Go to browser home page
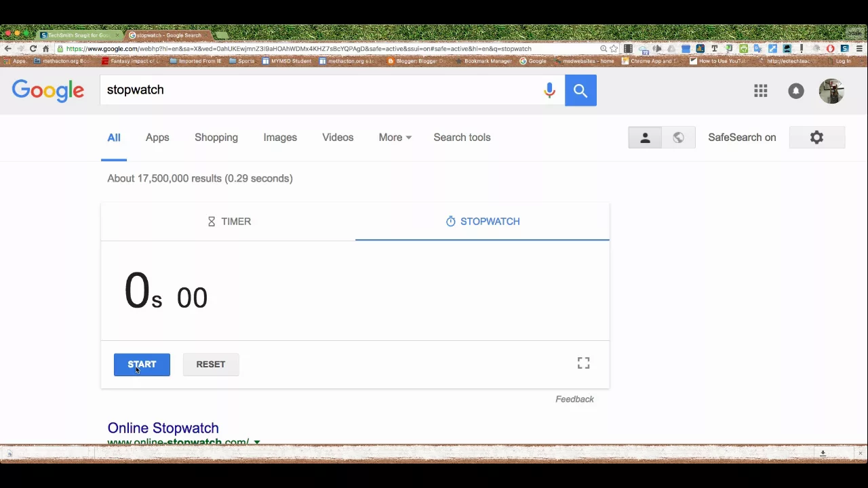The height and width of the screenshot is (488, 868). click(45, 49)
